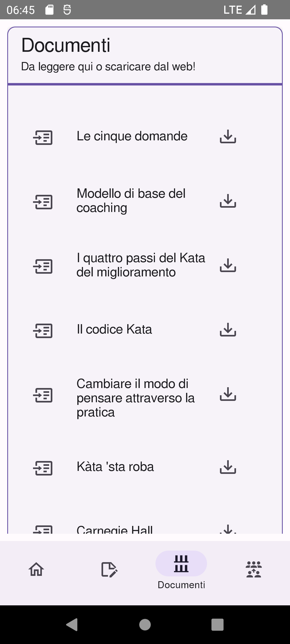Open 'Le cinque domande' title link
Screen dimensions: 290x644
[x=132, y=136]
